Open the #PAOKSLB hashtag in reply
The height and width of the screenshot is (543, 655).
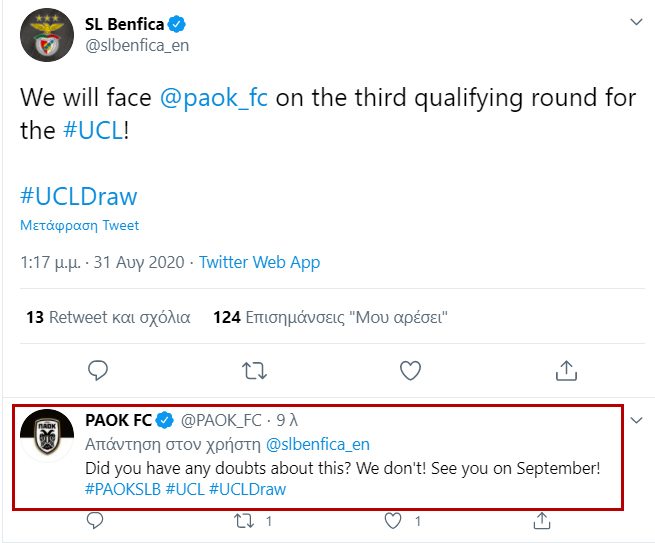click(123, 489)
